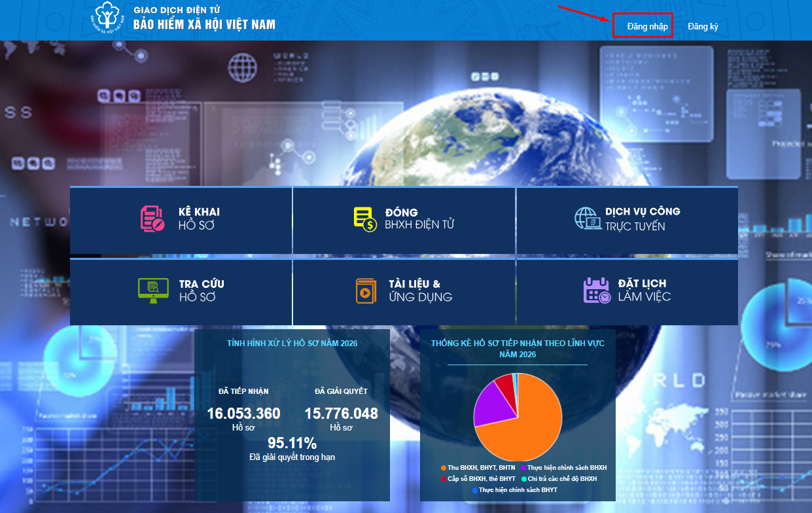Viewport: 812px width, 513px height.
Task: Click the Đã tiếp nhận label
Action: tap(243, 391)
